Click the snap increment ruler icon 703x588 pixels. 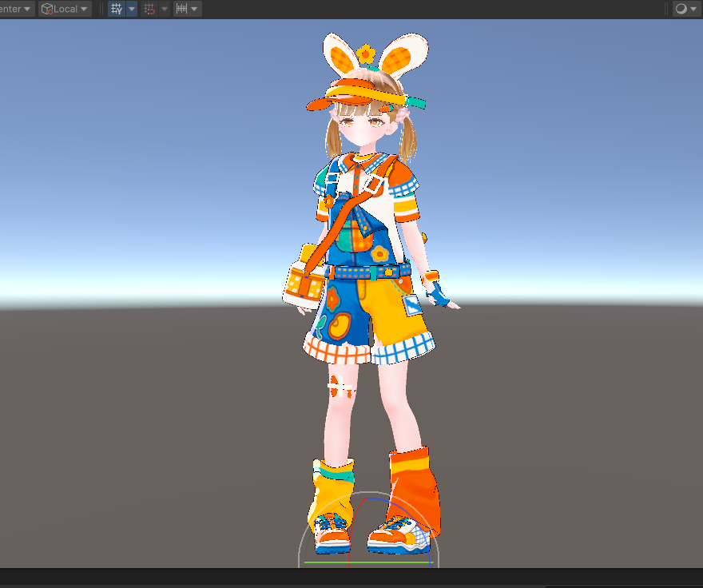pos(181,9)
